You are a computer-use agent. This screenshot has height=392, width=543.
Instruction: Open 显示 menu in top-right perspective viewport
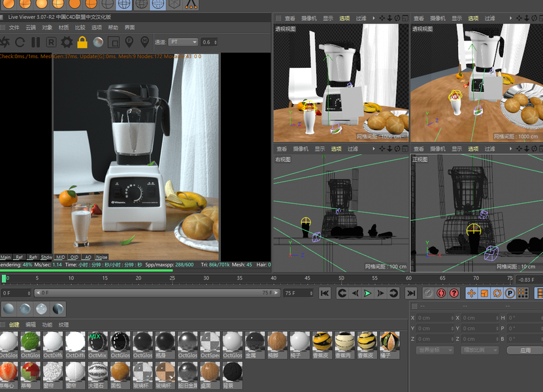457,18
